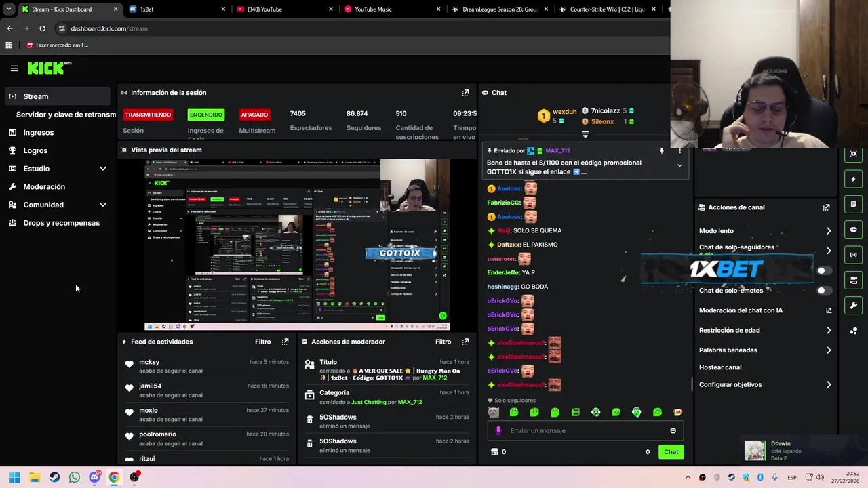Unpin the pinned chat message

coord(662,151)
